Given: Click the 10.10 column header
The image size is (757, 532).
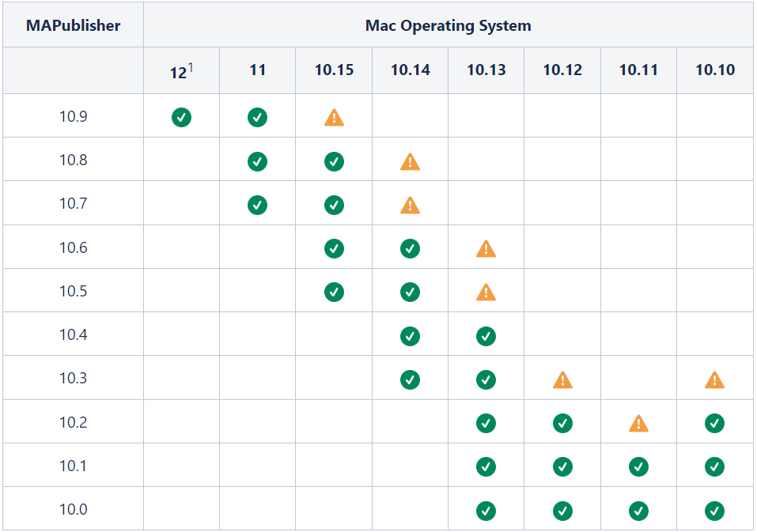Looking at the screenshot, I should (x=715, y=70).
